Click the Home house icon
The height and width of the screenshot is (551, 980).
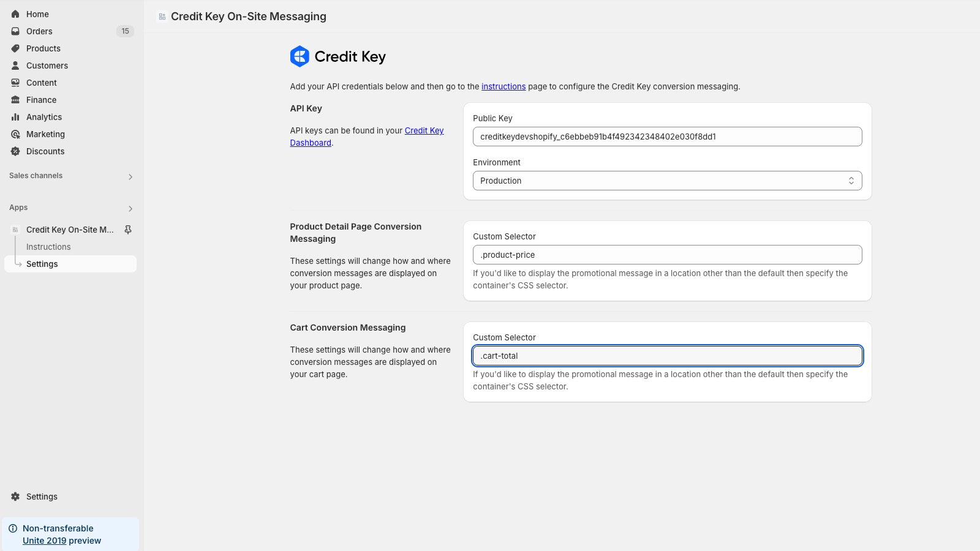coord(15,14)
